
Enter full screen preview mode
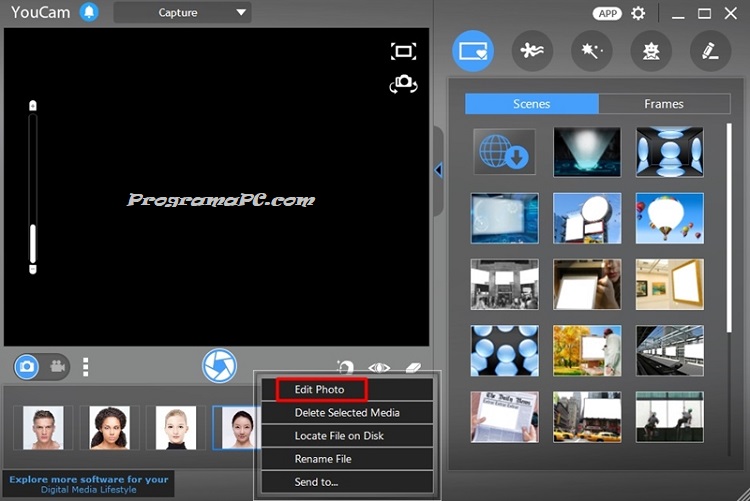pyautogui.click(x=403, y=52)
